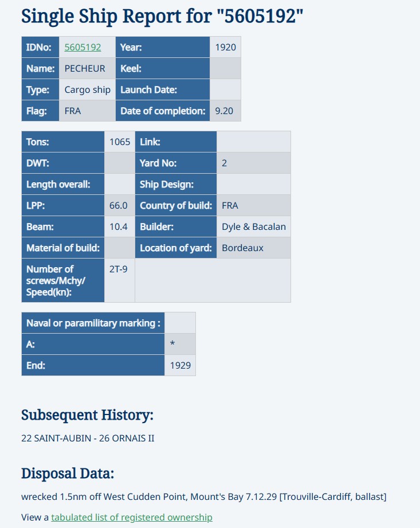Viewport: 420px width, 528px height.
Task: Select the wrecked off West Cudden Point text
Action: tap(203, 496)
